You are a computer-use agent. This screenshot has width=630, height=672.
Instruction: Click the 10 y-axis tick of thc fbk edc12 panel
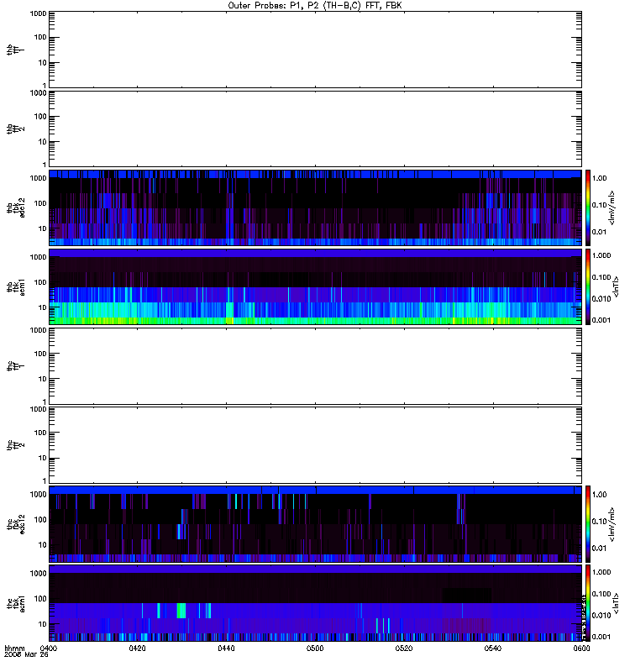pyautogui.click(x=43, y=545)
